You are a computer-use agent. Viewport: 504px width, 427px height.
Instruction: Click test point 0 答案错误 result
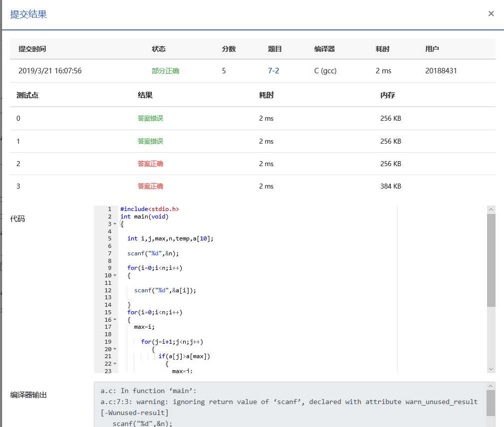tap(150, 118)
